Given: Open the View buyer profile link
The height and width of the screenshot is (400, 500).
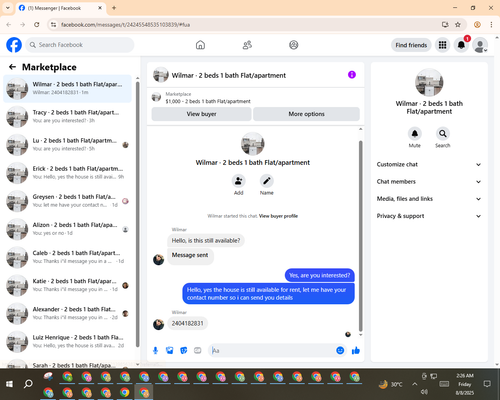Looking at the screenshot, I should tap(278, 216).
